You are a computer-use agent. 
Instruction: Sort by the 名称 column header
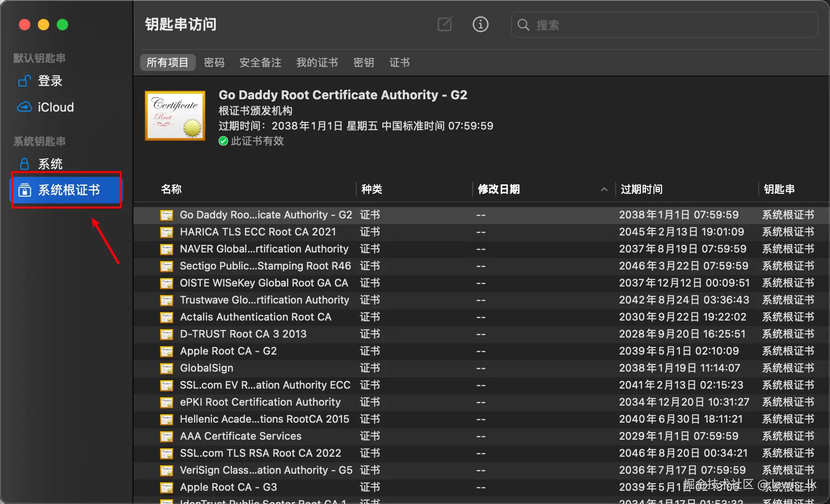click(171, 189)
